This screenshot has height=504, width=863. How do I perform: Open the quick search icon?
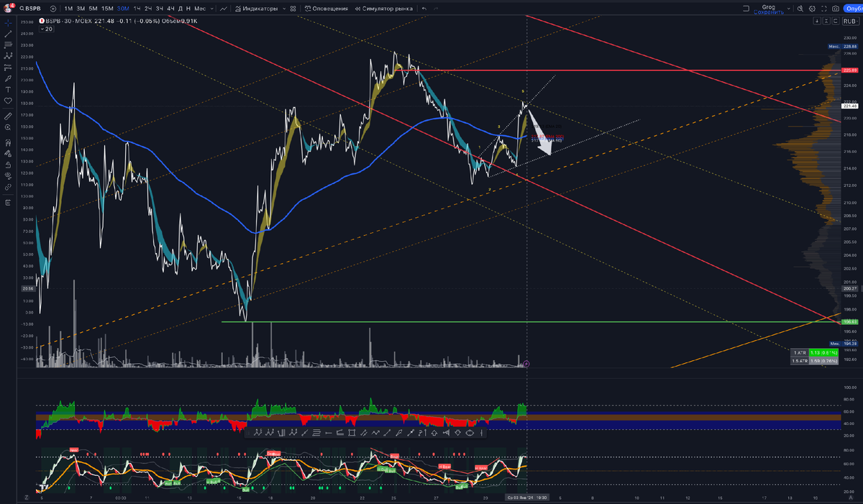tap(800, 9)
